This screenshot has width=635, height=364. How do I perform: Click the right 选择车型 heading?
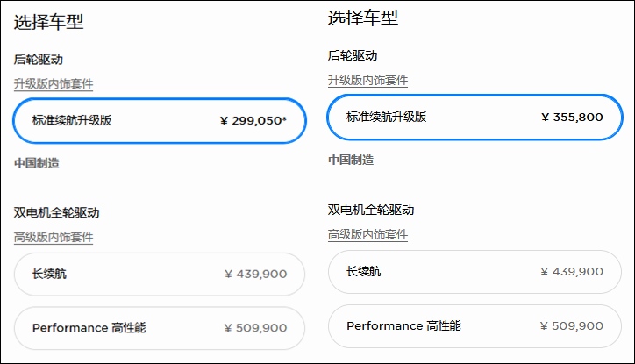click(x=363, y=18)
